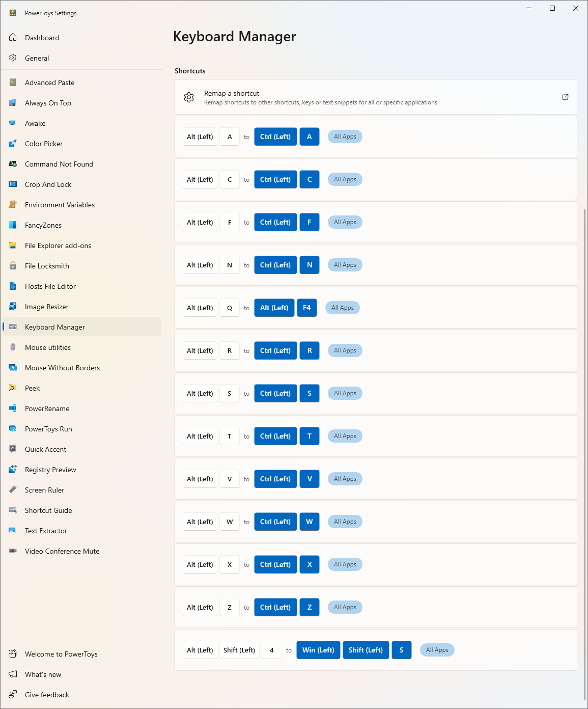Click the File Locksmith padlock icon

pyautogui.click(x=13, y=266)
